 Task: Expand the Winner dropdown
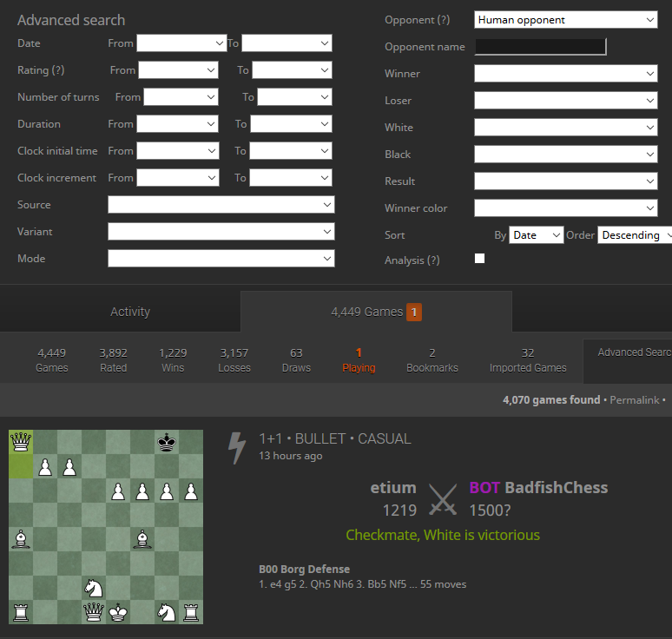coord(566,74)
